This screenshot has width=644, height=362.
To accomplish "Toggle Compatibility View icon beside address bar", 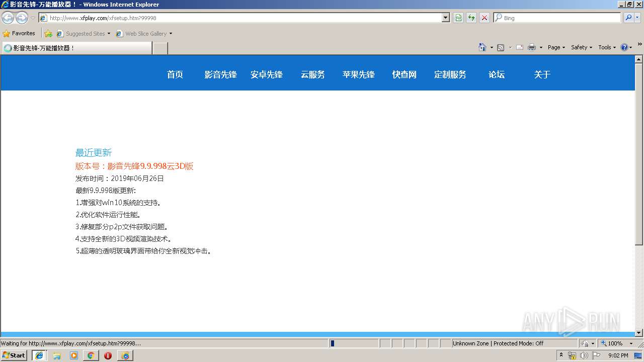I will tap(458, 18).
